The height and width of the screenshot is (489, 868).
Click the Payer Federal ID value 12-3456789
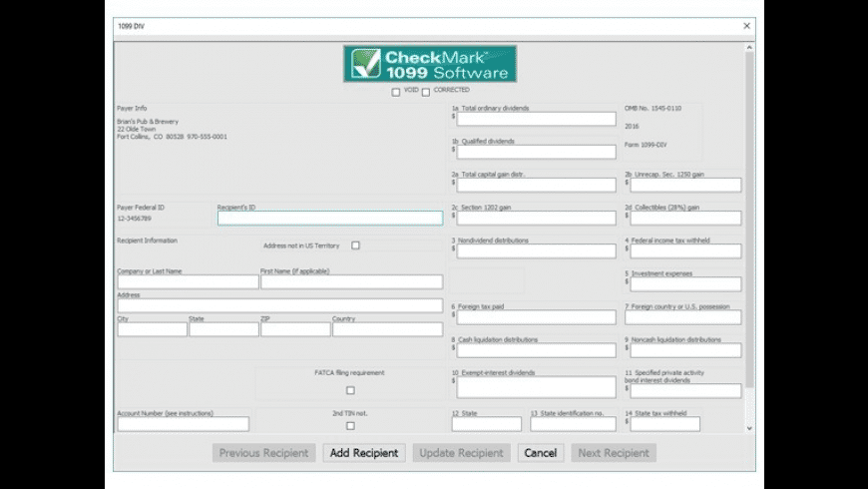[x=134, y=219]
